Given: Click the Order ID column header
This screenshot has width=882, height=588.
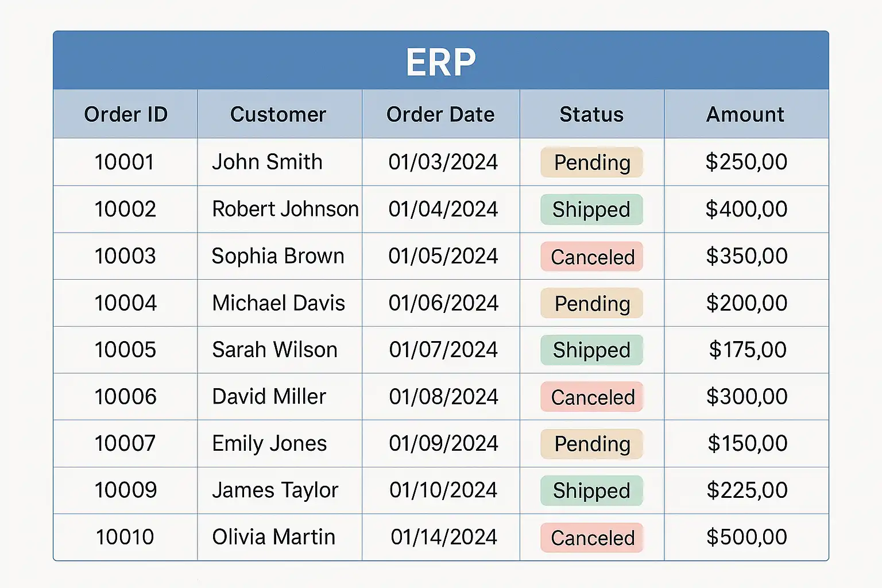Looking at the screenshot, I should [126, 114].
